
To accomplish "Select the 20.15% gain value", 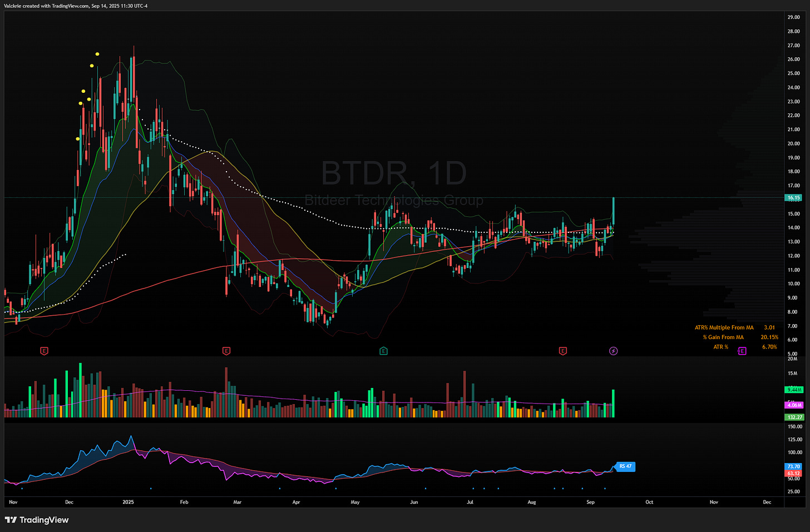I will tap(769, 337).
